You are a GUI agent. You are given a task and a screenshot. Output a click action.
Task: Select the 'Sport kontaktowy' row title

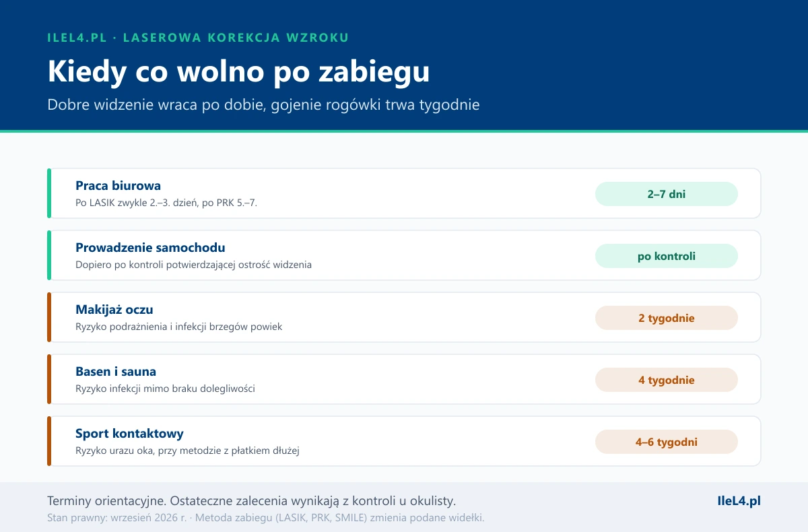pyautogui.click(x=129, y=434)
